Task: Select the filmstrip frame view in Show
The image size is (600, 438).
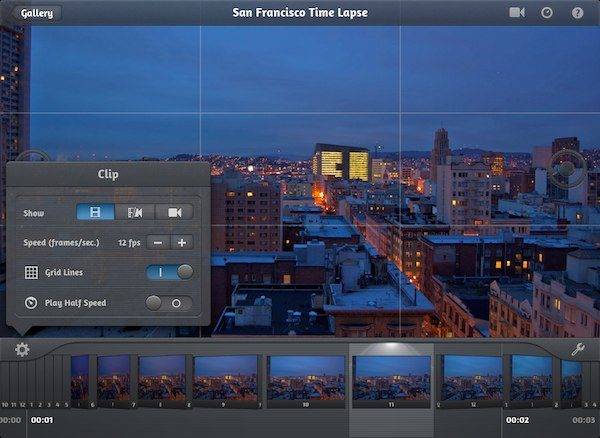Action: coord(95,212)
